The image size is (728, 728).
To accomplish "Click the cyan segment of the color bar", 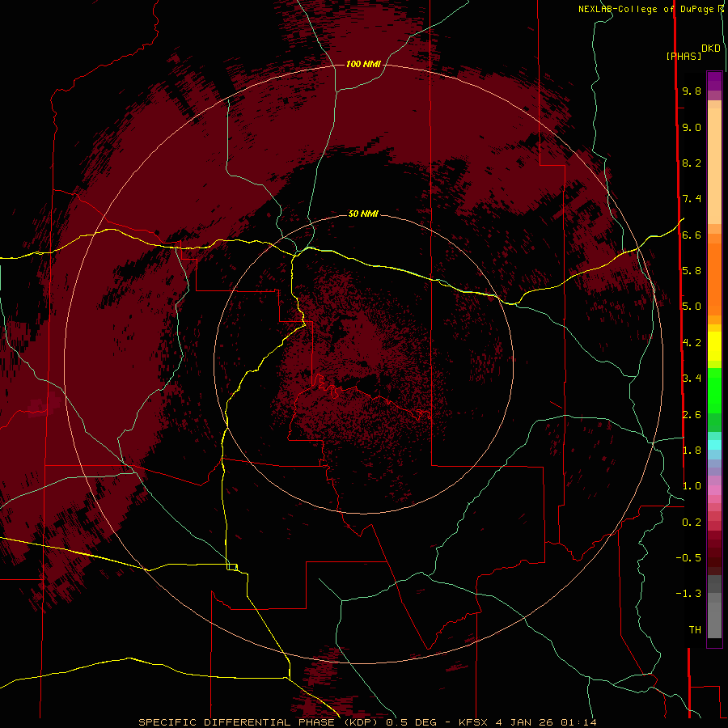I will pyautogui.click(x=714, y=445).
